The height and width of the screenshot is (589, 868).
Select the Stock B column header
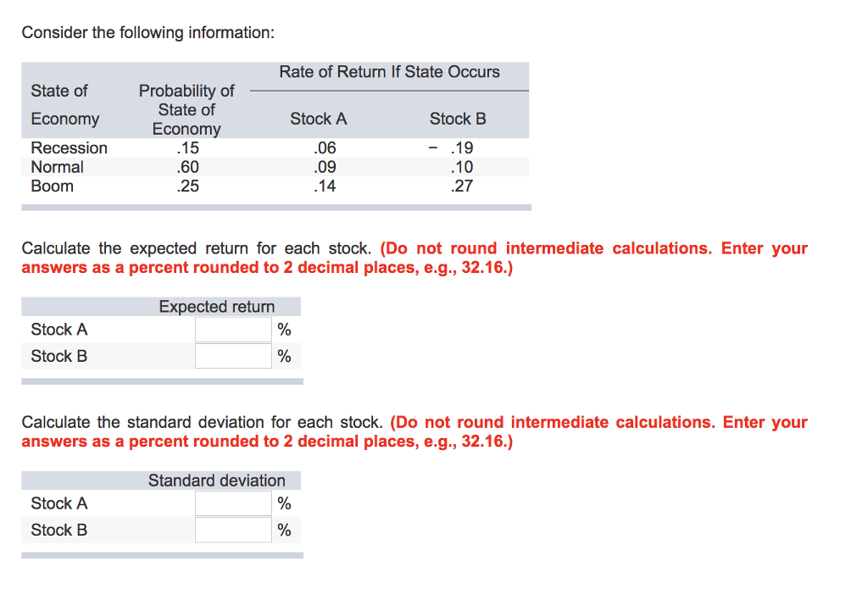[458, 119]
